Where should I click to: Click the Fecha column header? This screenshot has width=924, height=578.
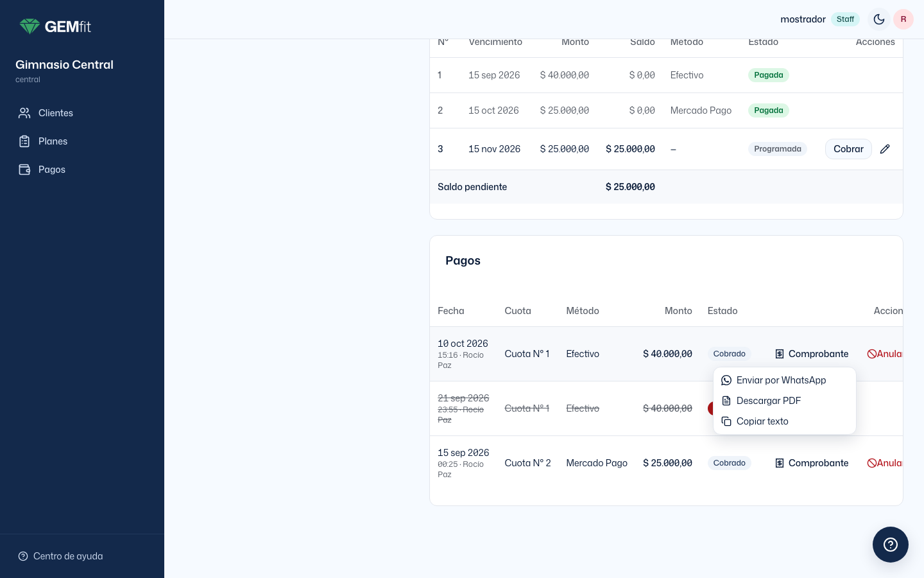click(x=451, y=311)
